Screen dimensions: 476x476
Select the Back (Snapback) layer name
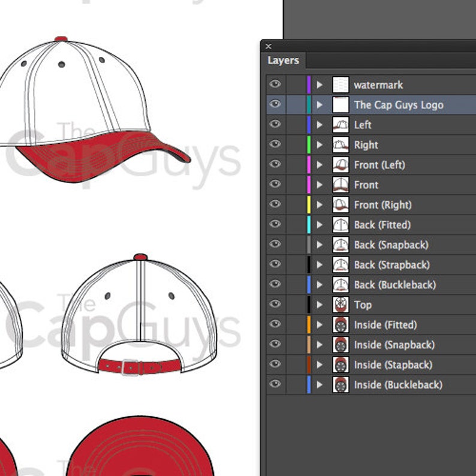[391, 245]
